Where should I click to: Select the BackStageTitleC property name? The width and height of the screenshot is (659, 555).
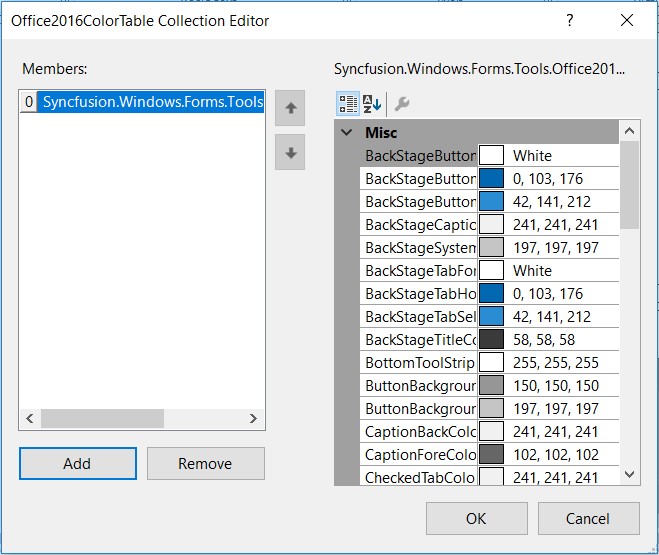point(419,339)
